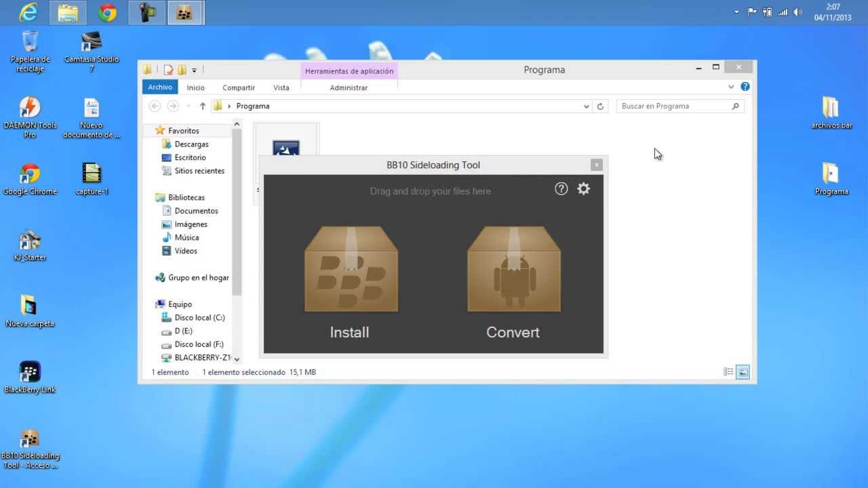Go up one folder level in Explorer

click(x=202, y=106)
